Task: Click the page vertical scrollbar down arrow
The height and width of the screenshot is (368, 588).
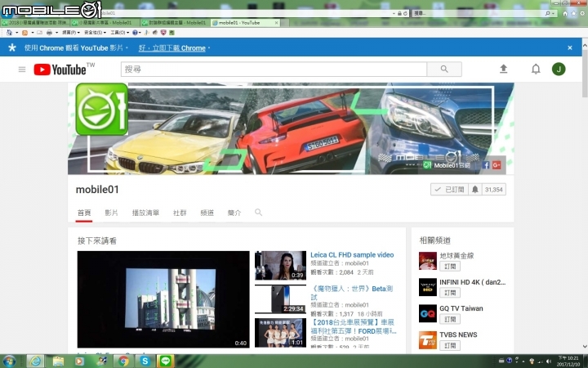Action: [585, 346]
